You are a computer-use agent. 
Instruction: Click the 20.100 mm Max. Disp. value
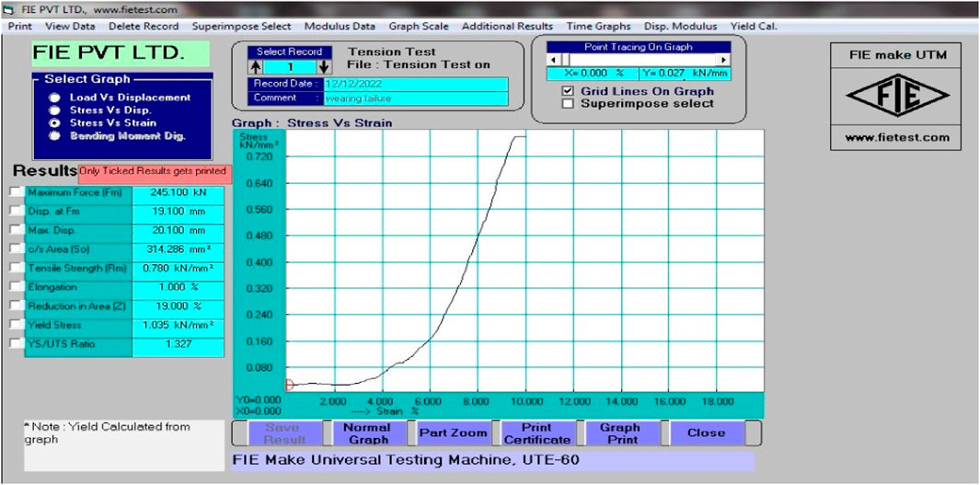(179, 231)
